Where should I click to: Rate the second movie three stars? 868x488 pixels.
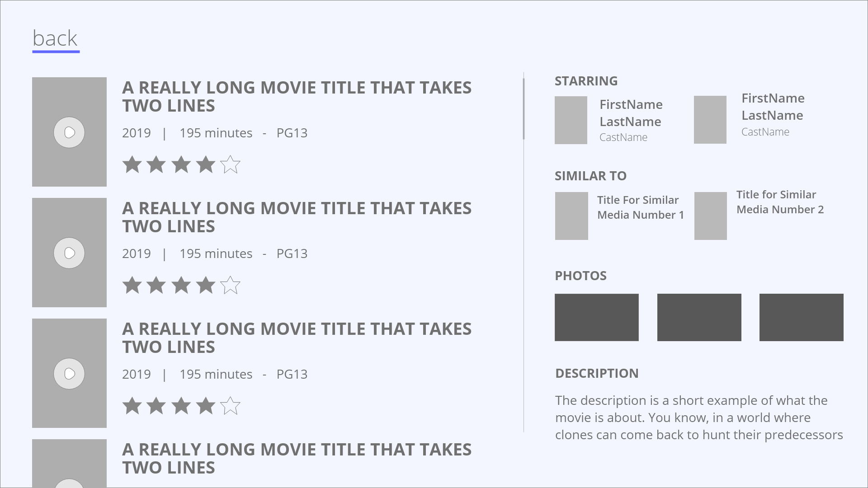(181, 285)
